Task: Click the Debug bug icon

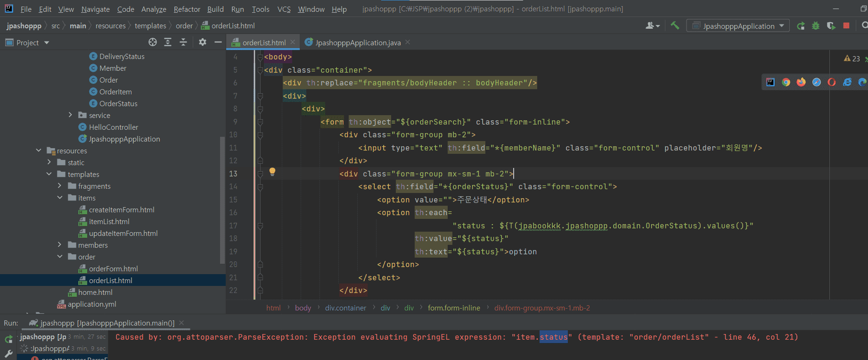Action: tap(816, 26)
